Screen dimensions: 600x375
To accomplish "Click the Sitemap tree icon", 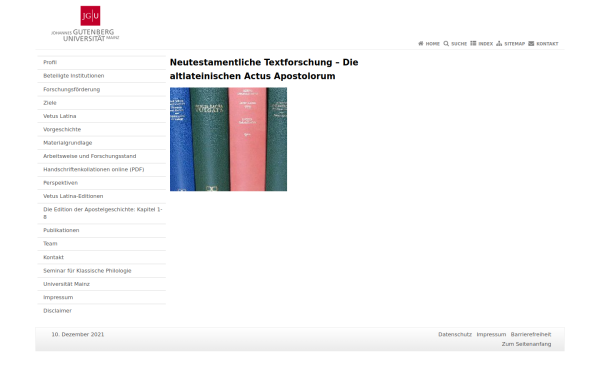I will tap(499, 44).
